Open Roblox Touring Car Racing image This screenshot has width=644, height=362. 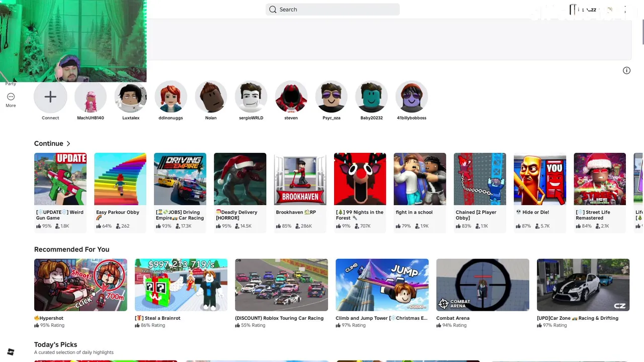tap(281, 285)
